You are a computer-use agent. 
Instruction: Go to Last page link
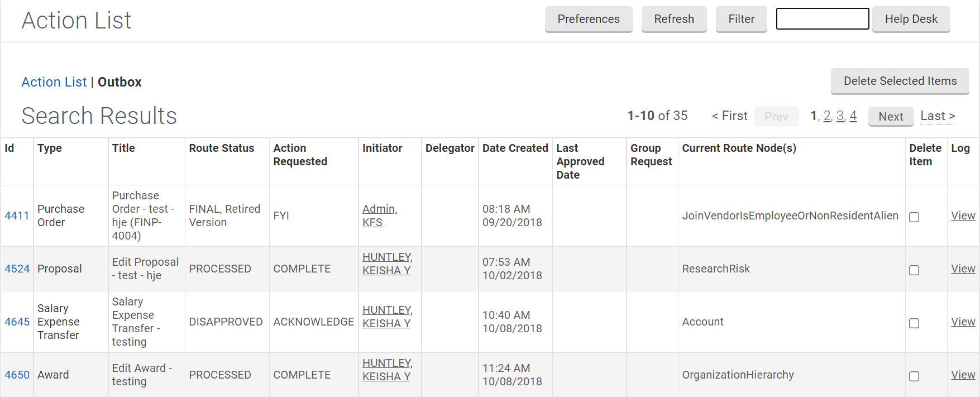pyautogui.click(x=938, y=116)
